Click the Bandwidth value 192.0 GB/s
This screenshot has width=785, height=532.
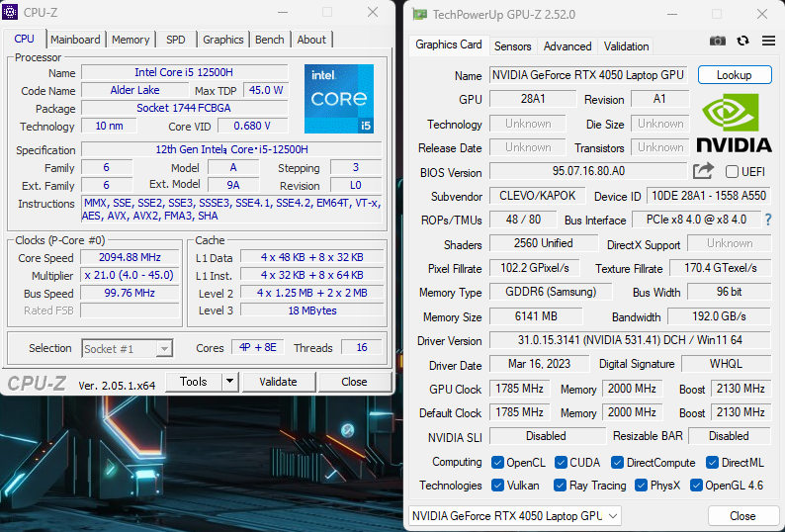tap(719, 316)
